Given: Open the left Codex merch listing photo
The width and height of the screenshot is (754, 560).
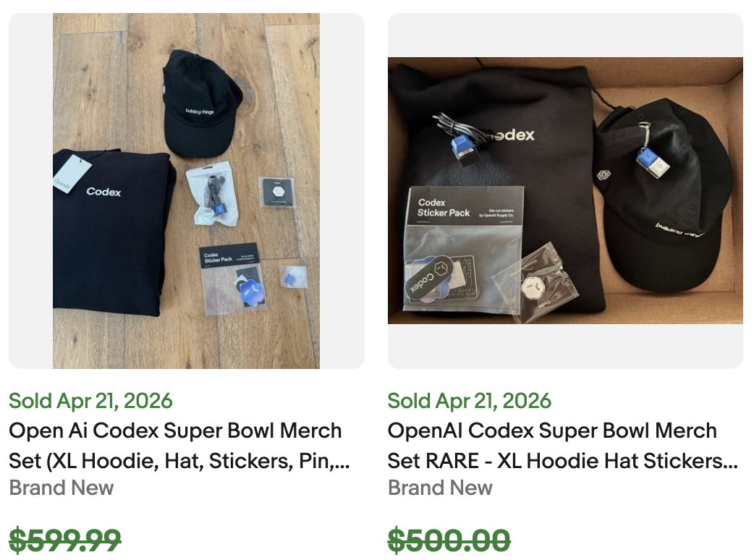Looking at the screenshot, I should coord(186,190).
